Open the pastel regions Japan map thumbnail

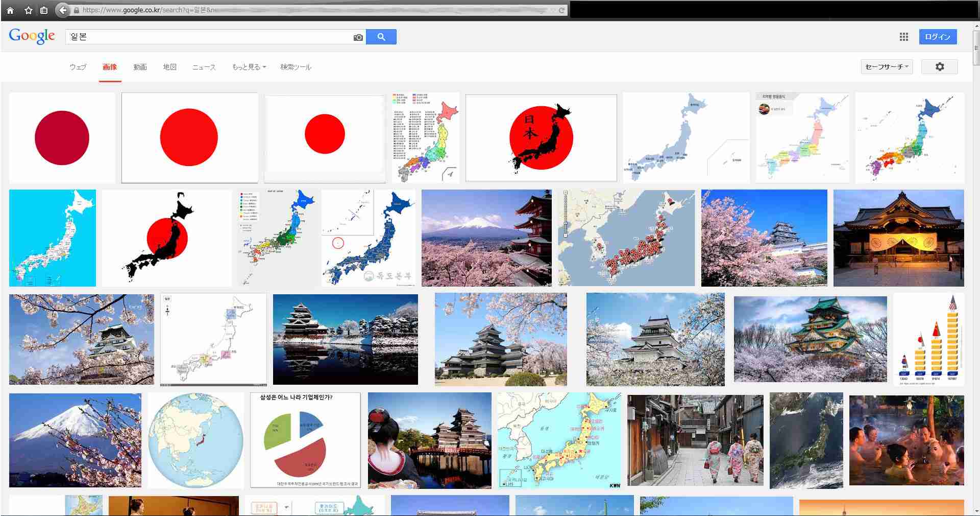[x=802, y=137]
